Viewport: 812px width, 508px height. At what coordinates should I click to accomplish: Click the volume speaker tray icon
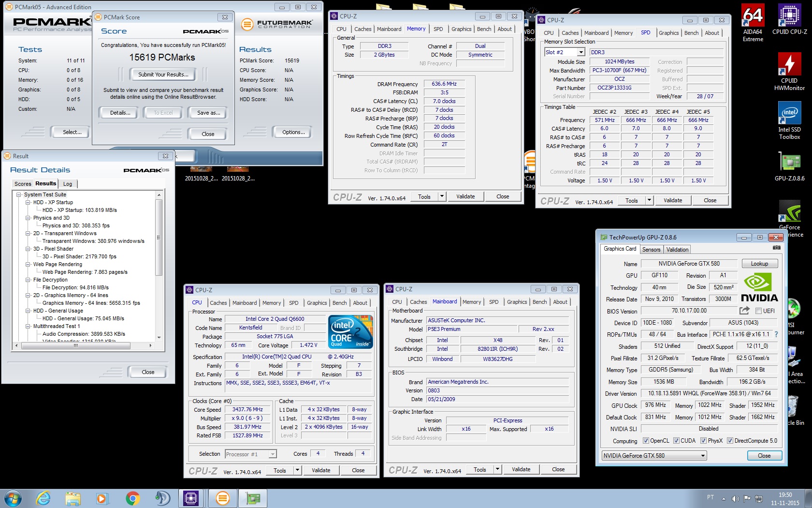click(735, 499)
